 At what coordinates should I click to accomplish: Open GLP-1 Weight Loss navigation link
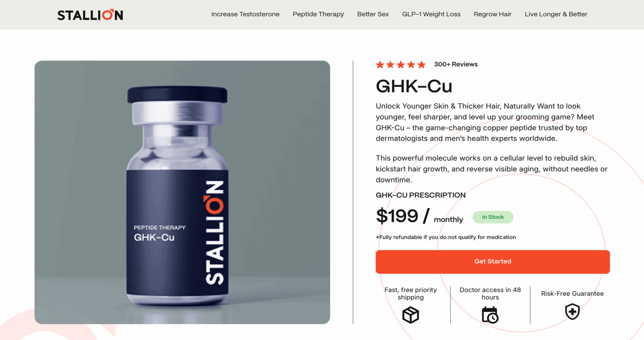click(431, 14)
